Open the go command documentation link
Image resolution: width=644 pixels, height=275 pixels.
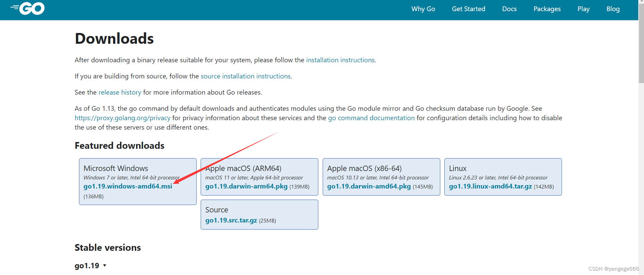pyautogui.click(x=371, y=118)
